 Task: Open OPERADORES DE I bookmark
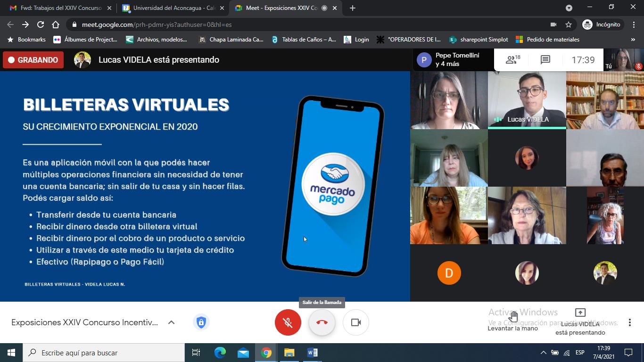[409, 40]
